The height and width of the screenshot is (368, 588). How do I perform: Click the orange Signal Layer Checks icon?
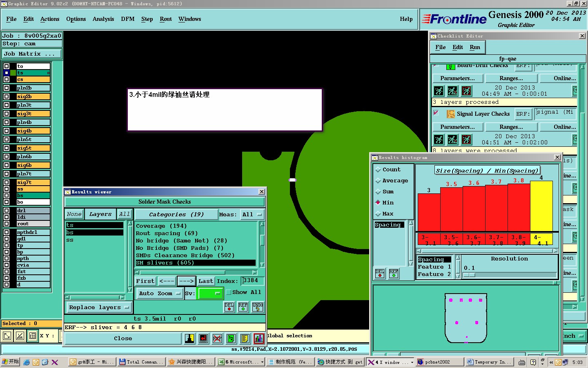(450, 114)
